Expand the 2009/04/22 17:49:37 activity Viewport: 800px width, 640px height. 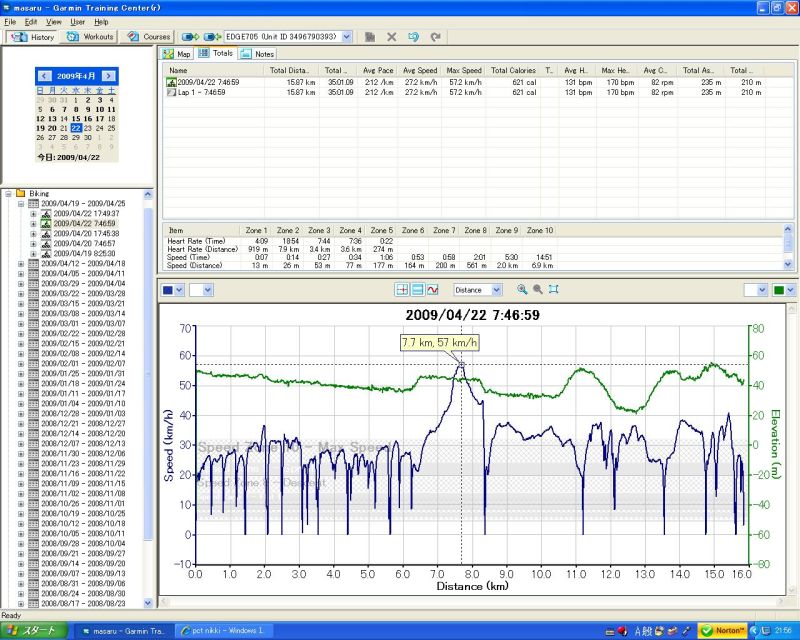click(33, 214)
